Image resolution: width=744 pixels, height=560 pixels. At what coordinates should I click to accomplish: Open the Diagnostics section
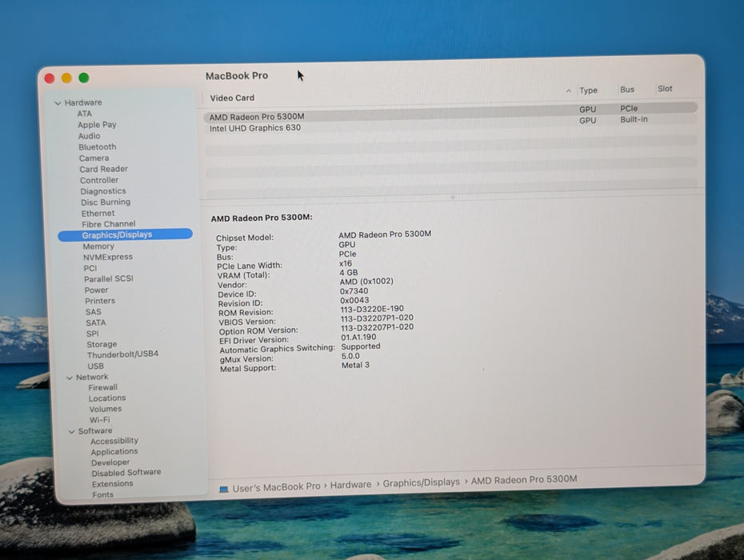[103, 191]
